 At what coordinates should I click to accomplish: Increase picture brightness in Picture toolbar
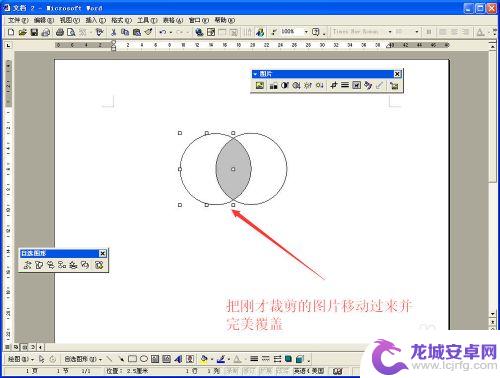[x=308, y=85]
